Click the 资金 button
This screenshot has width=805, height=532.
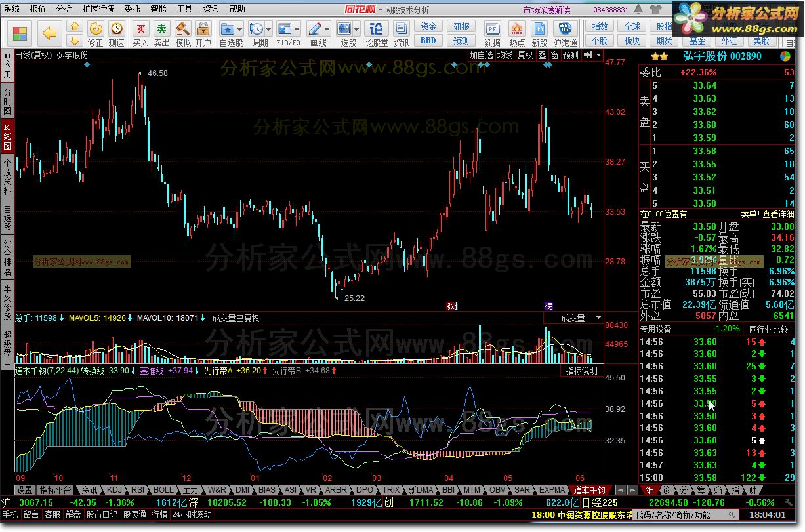pos(428,26)
